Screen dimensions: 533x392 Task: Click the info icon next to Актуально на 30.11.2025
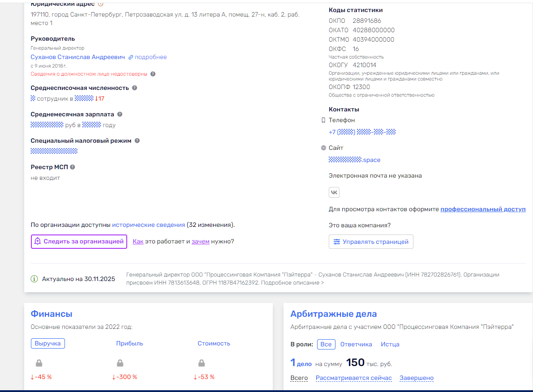[x=34, y=279]
